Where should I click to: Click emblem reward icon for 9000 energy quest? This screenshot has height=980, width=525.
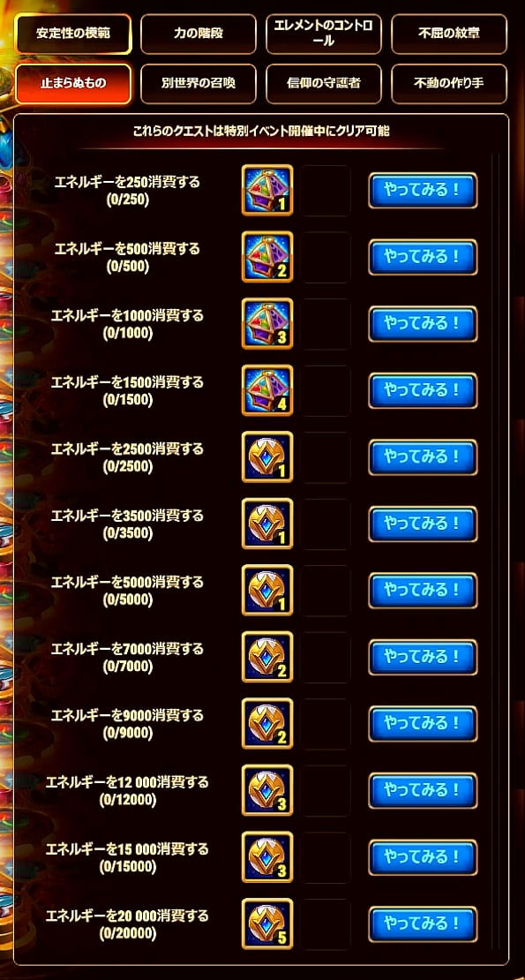pos(267,724)
